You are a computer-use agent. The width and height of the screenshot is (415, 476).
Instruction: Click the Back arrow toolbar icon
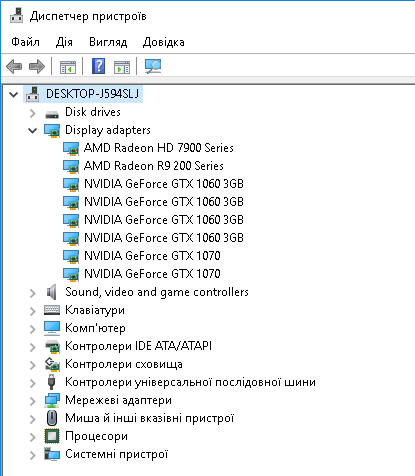click(14, 66)
